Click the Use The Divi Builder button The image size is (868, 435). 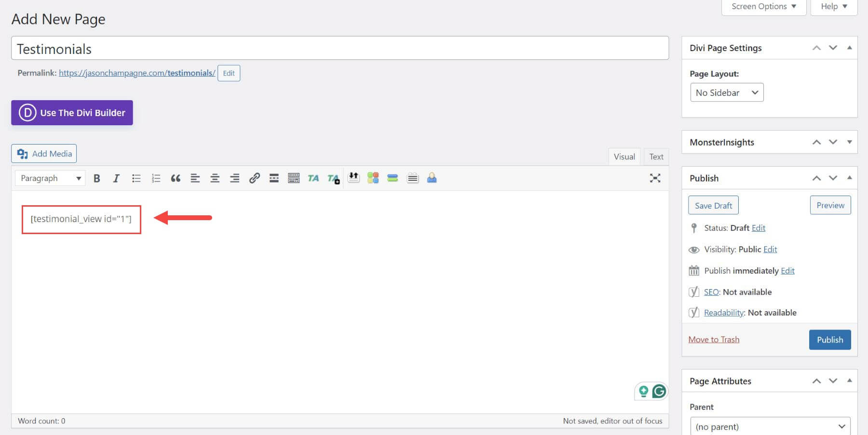[x=71, y=112]
